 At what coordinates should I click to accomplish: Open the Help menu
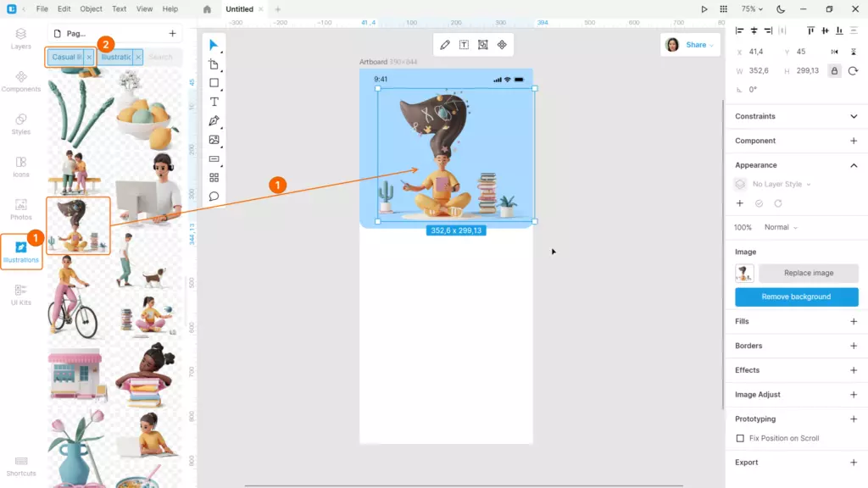point(170,8)
